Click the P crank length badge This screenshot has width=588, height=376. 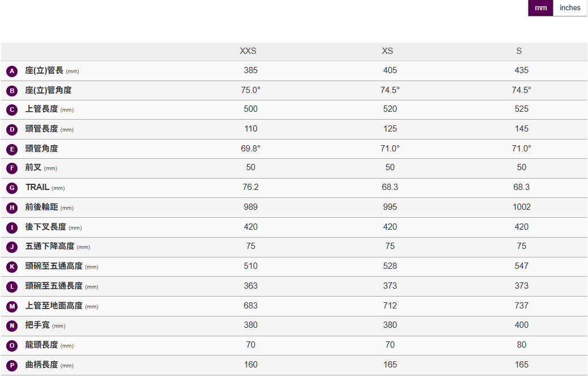pyautogui.click(x=12, y=366)
